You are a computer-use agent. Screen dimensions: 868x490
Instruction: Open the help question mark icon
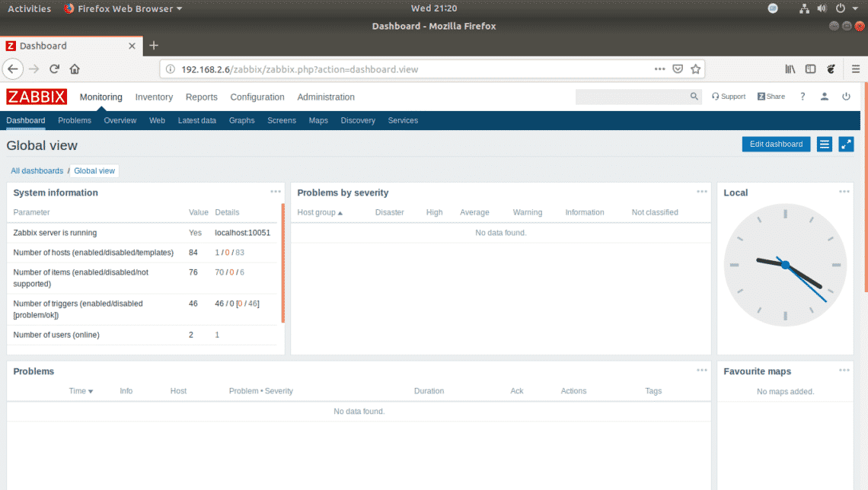[802, 97]
